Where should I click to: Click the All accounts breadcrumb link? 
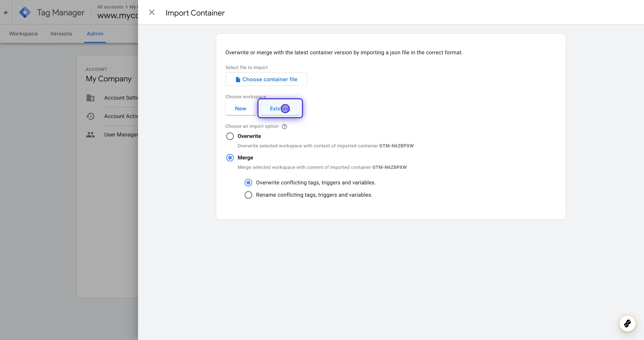(x=110, y=7)
